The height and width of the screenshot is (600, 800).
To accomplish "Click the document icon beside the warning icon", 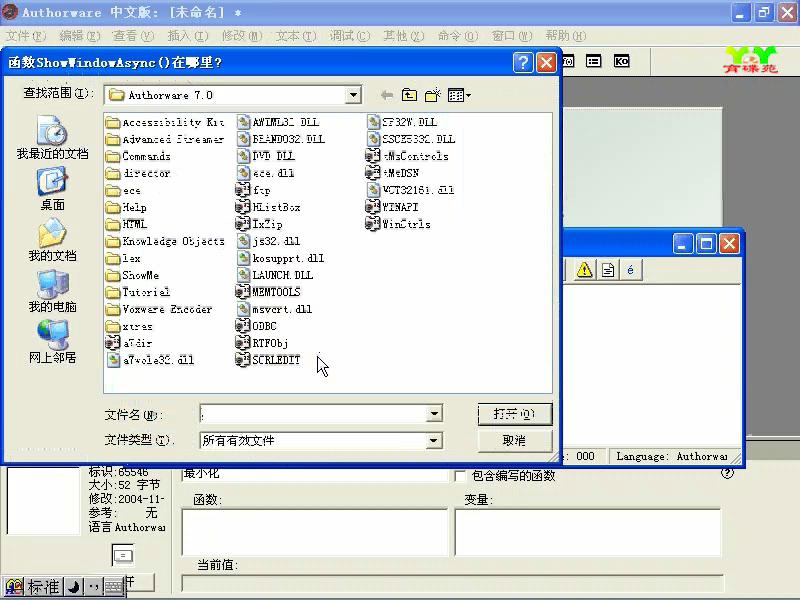I will coord(608,269).
